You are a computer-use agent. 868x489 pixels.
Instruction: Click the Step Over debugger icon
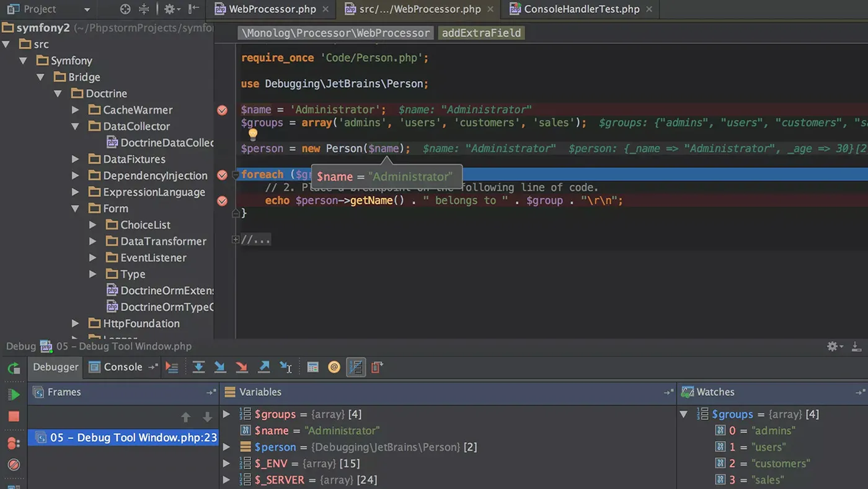198,367
